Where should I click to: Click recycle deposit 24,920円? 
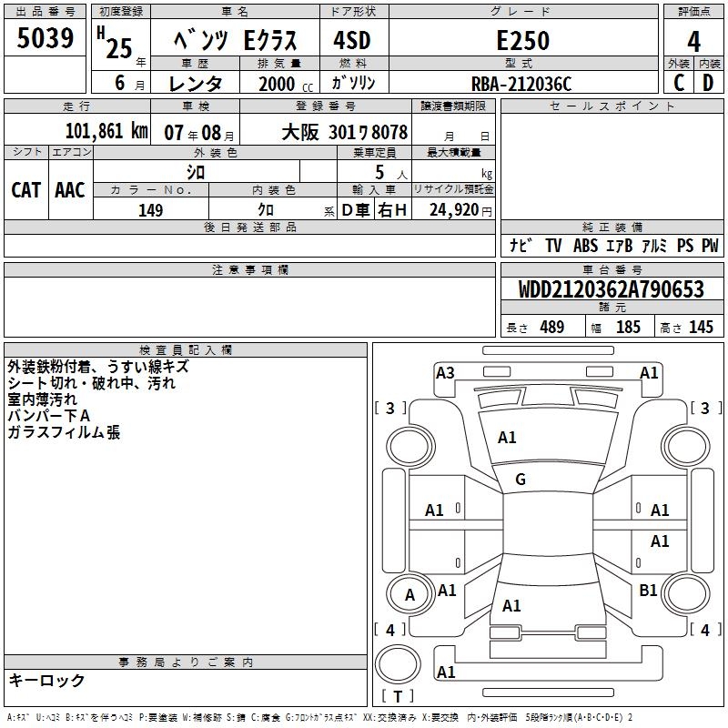(460, 210)
